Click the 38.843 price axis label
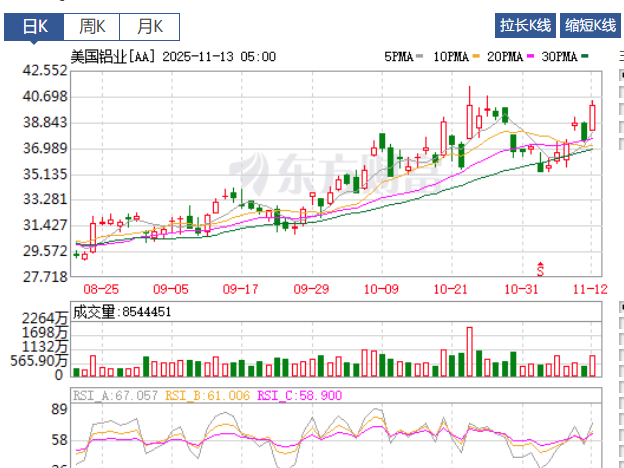 45,122
